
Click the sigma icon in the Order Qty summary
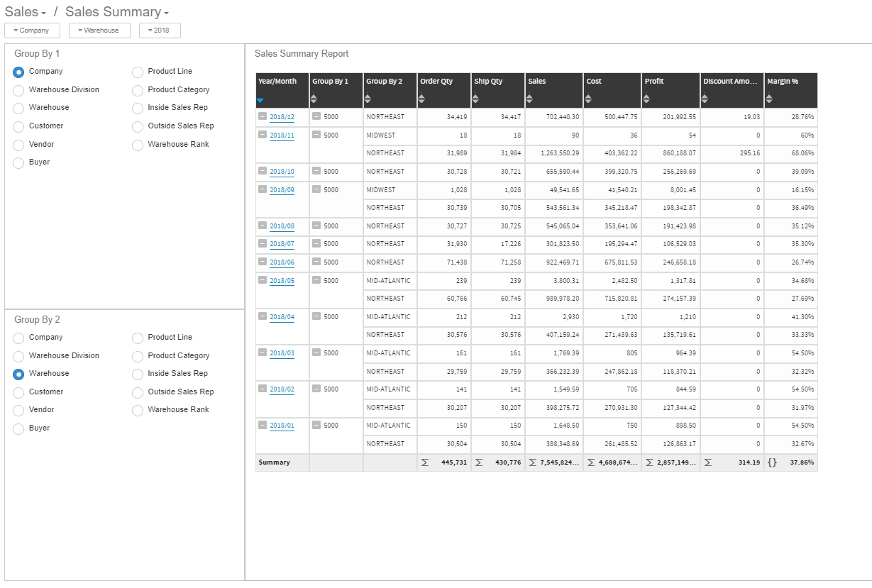(x=424, y=462)
